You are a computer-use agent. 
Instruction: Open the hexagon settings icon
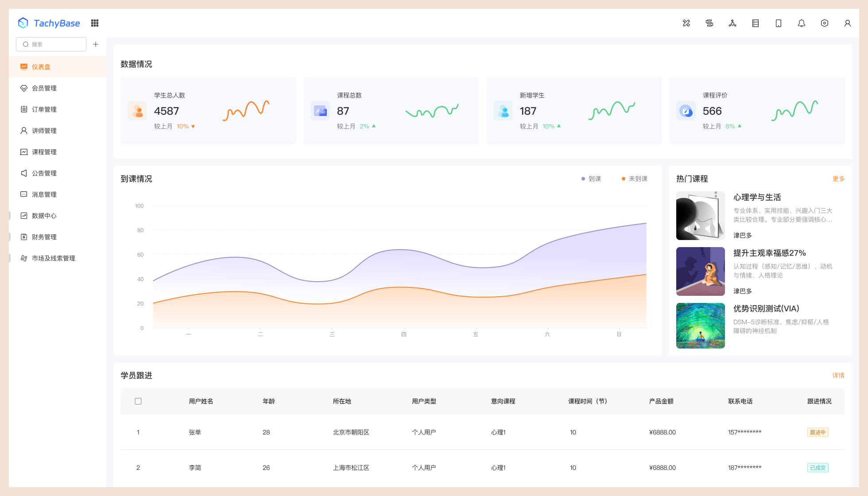pyautogui.click(x=825, y=23)
